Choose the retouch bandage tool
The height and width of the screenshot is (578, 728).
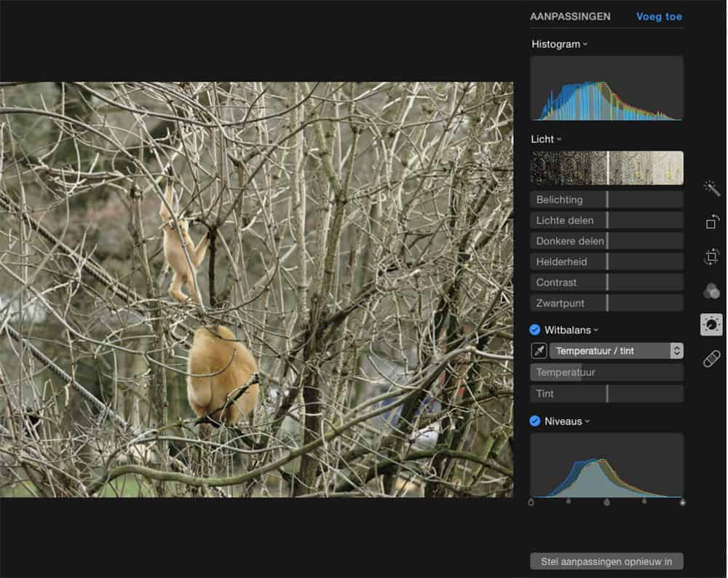click(x=711, y=358)
